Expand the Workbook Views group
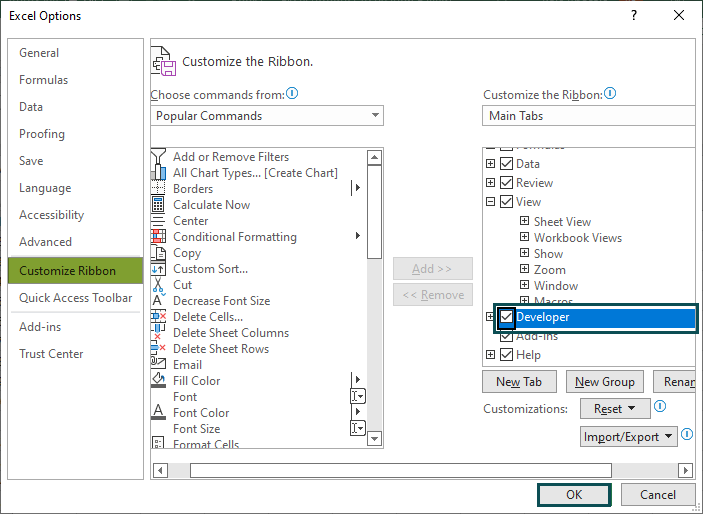The image size is (703, 514). pos(524,236)
